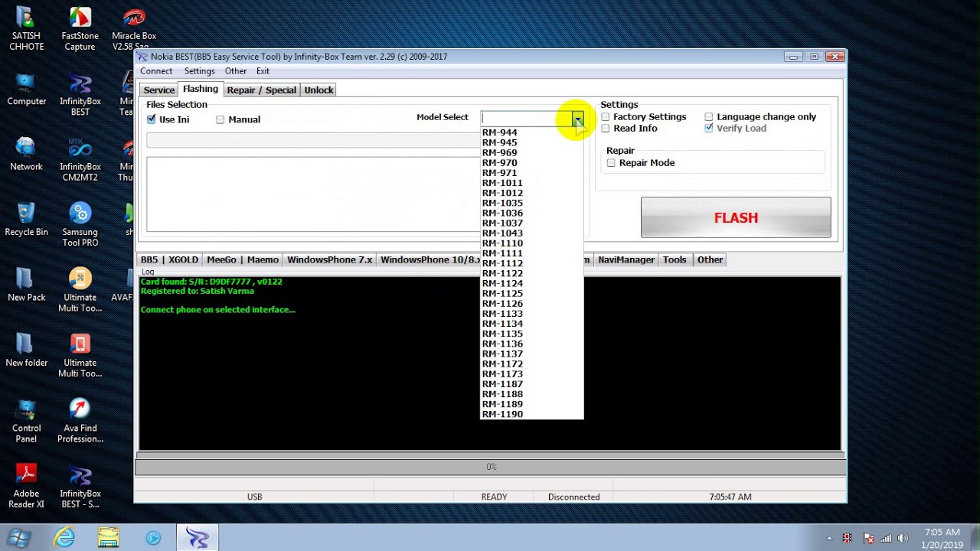Viewport: 980px width, 551px height.
Task: Toggle the Verify Load checkbox
Action: coord(709,129)
